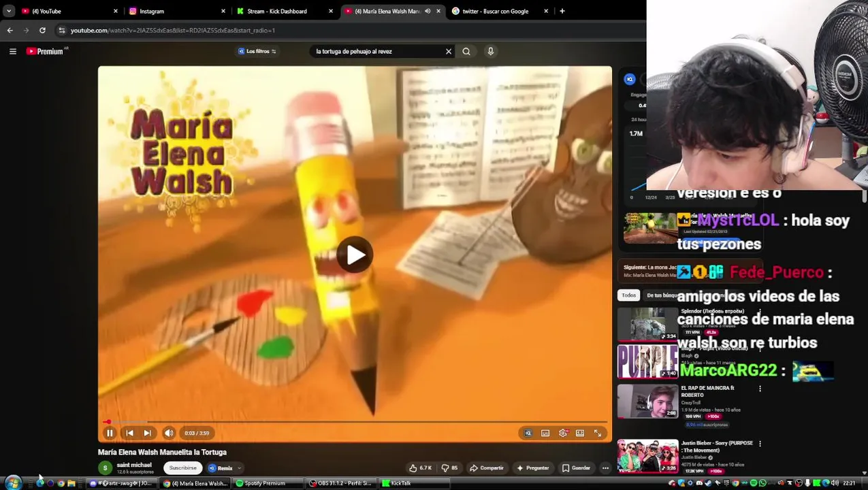868x490 pixels.
Task: Click the Preguntar button
Action: click(x=532, y=468)
